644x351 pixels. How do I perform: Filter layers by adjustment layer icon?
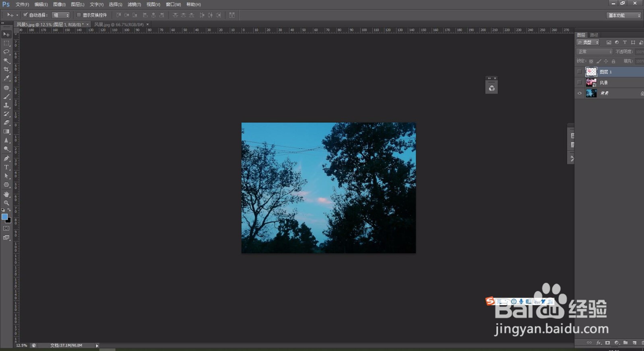point(617,42)
